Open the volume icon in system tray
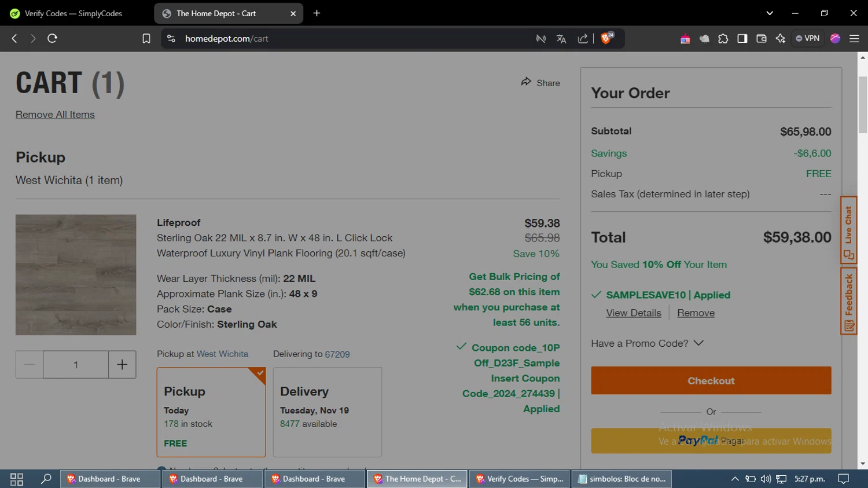This screenshot has width=868, height=488. click(x=766, y=479)
